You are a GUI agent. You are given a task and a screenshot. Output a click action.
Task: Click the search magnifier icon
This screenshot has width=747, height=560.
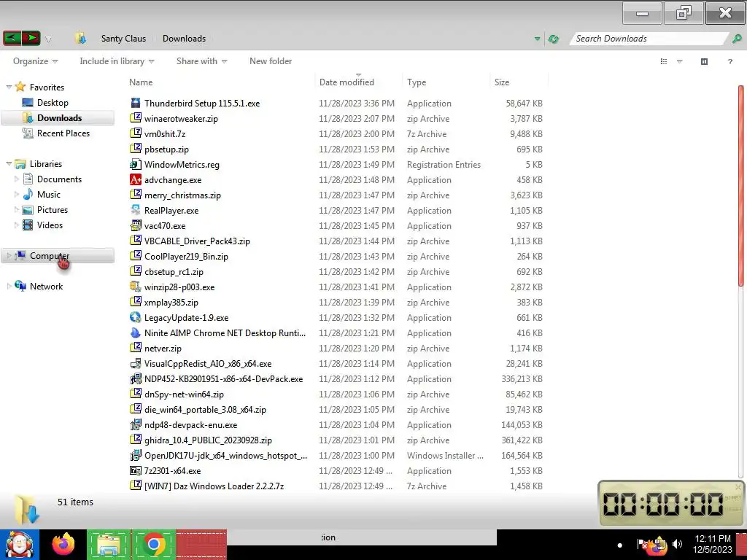737,39
